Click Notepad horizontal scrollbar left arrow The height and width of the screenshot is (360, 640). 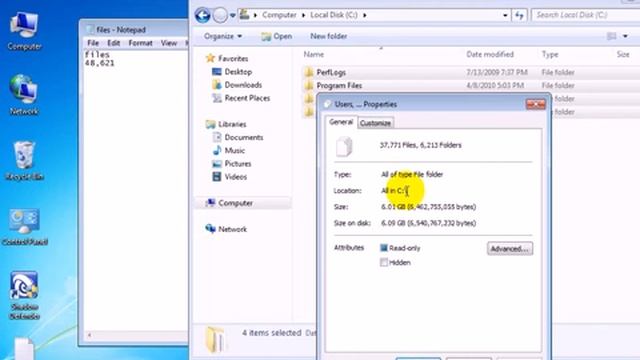89,335
